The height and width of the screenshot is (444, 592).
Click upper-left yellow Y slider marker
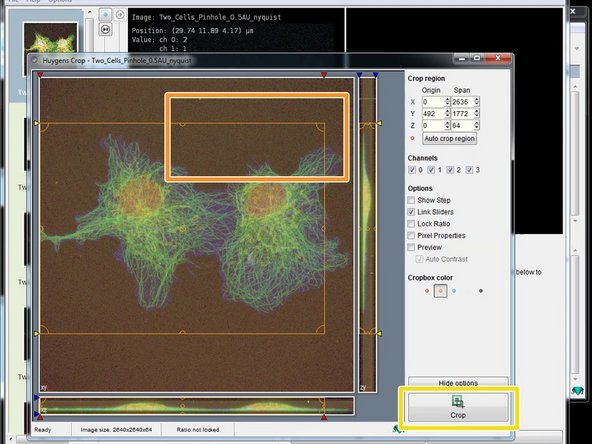[x=37, y=123]
